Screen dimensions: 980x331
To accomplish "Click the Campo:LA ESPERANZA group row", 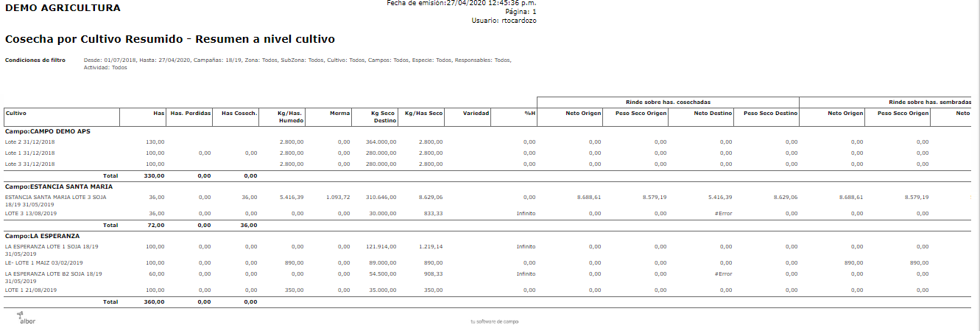I will [x=42, y=236].
